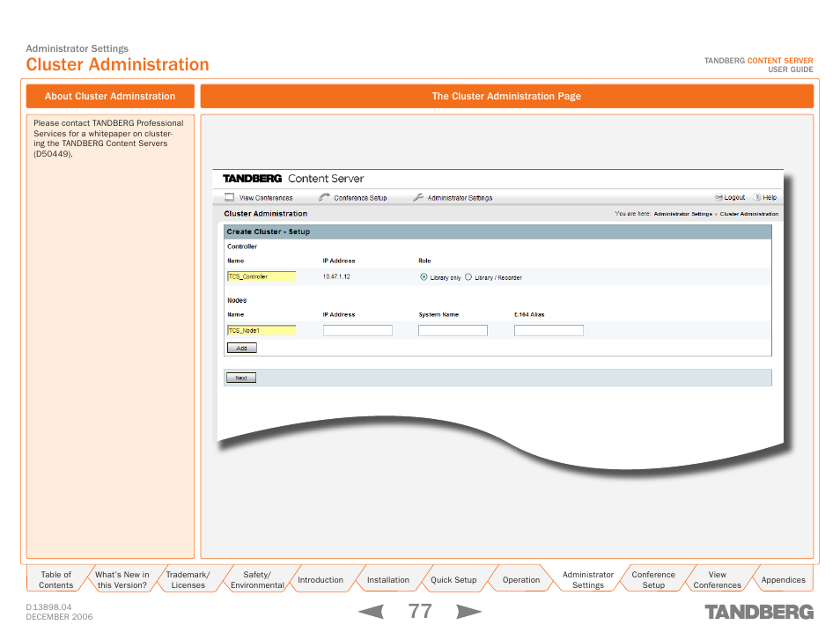Open the Installation tab
Image resolution: width=840 pixels, height=632 pixels.
pyautogui.click(x=387, y=579)
